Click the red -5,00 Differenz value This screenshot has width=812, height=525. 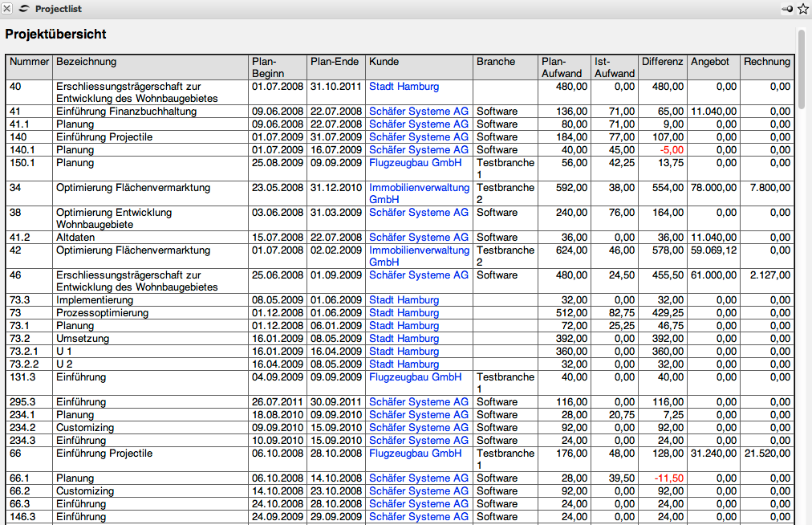point(670,150)
